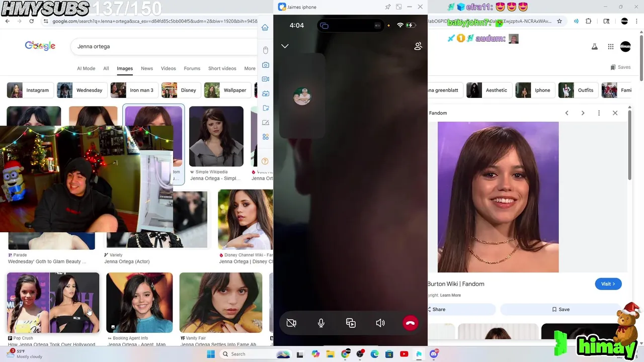Filter images by the Aesthetic chip
This screenshot has width=644, height=362.
click(x=488, y=90)
